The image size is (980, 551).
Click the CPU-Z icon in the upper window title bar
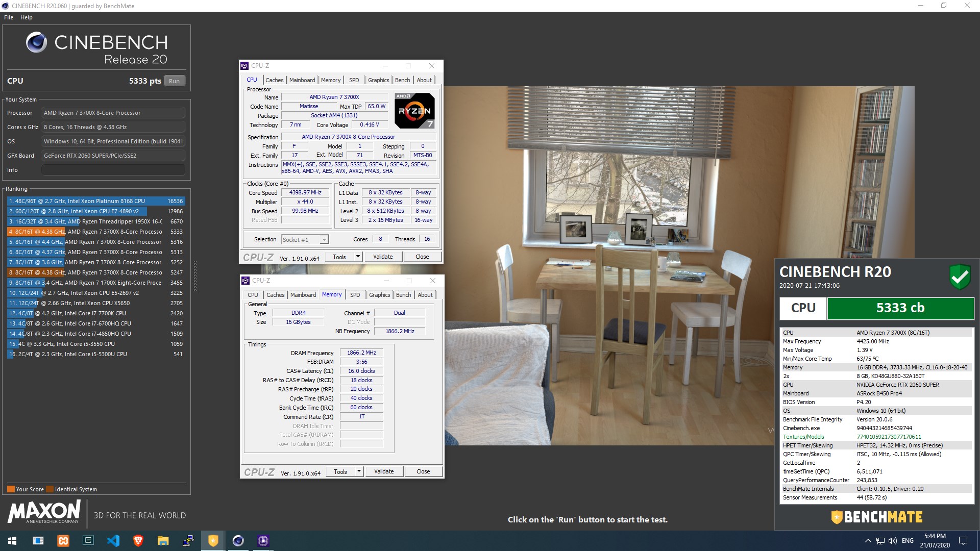click(x=245, y=66)
